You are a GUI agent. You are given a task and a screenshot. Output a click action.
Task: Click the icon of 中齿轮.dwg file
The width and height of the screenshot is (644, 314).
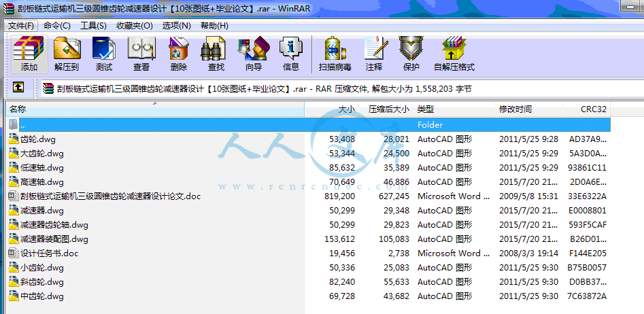click(x=14, y=296)
